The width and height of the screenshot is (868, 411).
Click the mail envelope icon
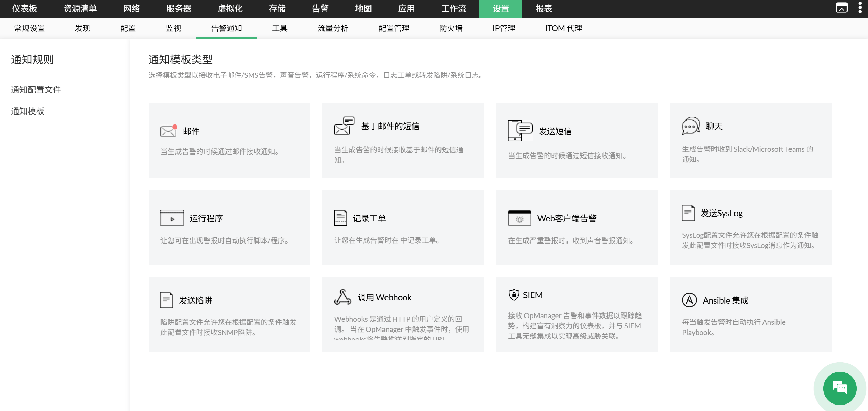click(169, 131)
